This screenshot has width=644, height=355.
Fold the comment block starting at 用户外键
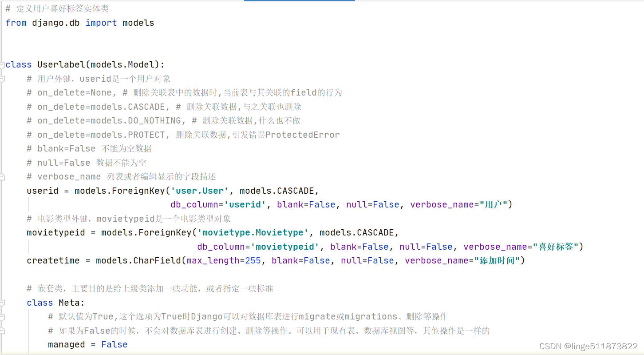point(2,79)
